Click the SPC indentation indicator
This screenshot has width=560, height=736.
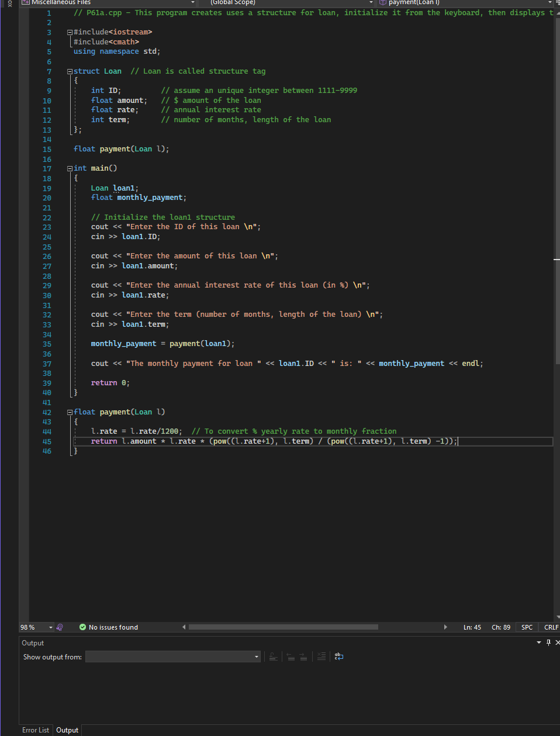tap(527, 627)
